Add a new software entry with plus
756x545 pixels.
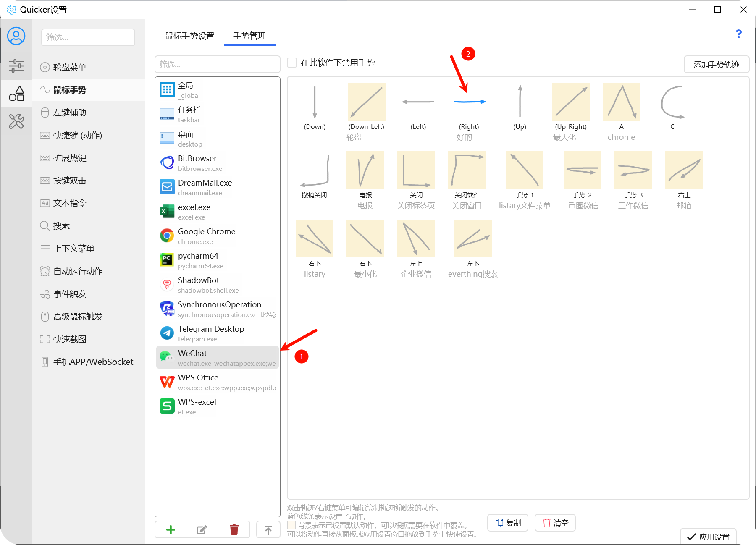tap(171, 529)
